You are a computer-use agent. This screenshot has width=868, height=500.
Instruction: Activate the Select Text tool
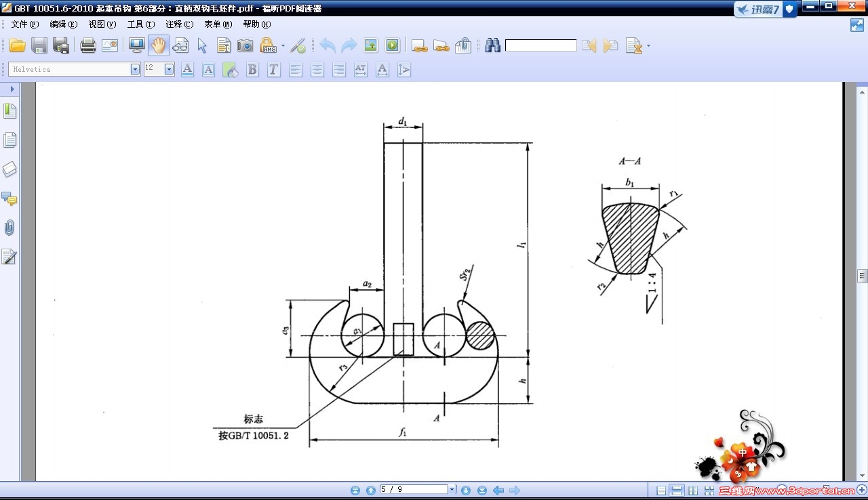[x=224, y=45]
